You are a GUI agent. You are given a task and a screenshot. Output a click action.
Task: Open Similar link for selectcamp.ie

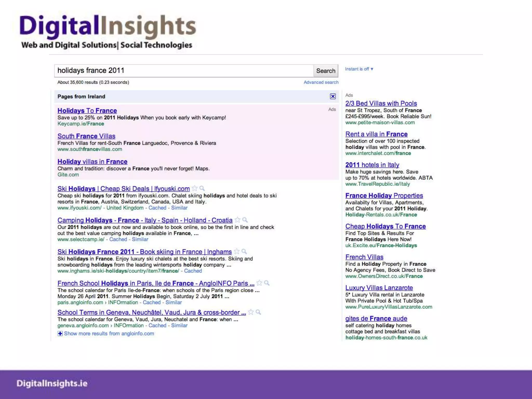coord(140,239)
